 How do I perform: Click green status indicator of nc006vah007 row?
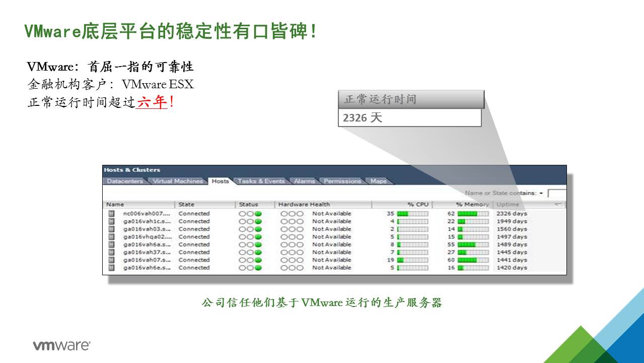(258, 214)
